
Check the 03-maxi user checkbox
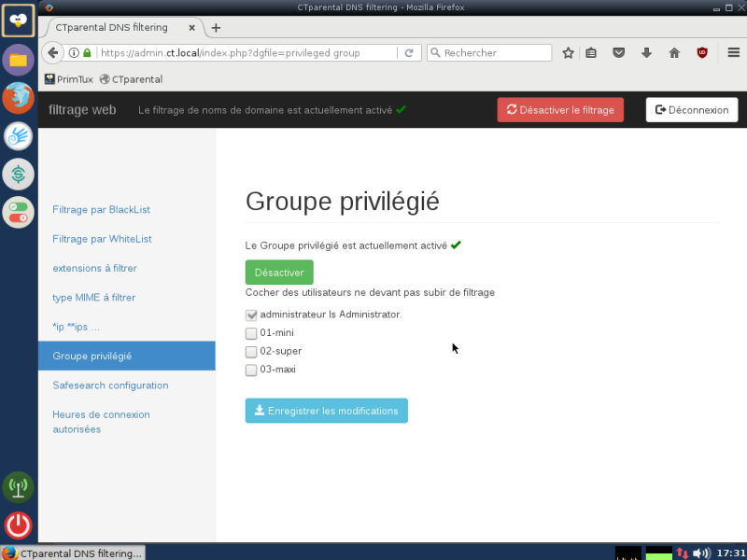[251, 370]
